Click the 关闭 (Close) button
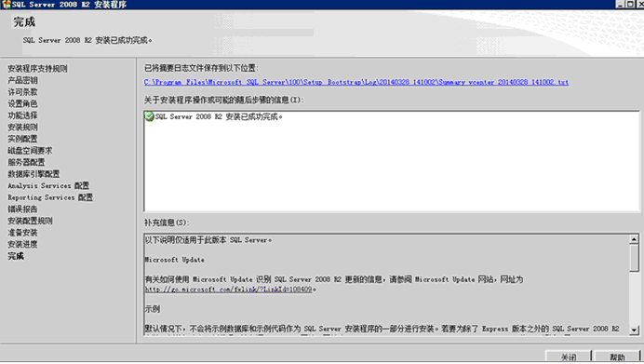Image resolution: width=644 pixels, height=364 pixels. point(569,357)
